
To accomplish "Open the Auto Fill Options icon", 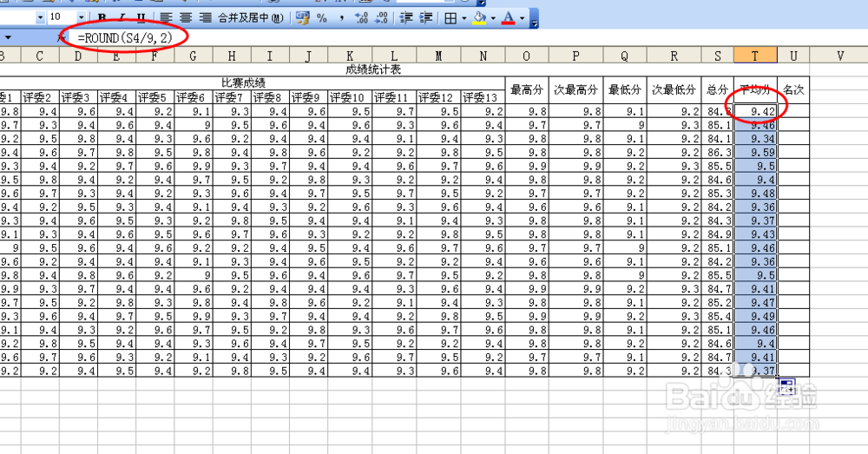I will 786,386.
